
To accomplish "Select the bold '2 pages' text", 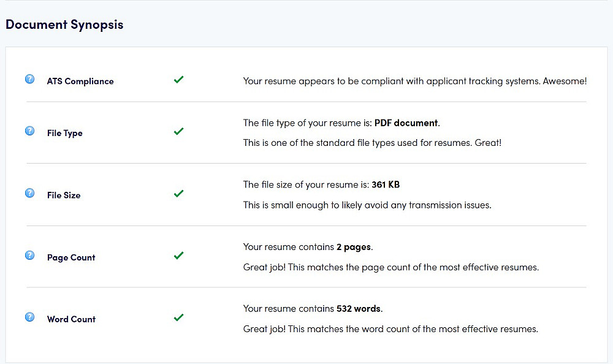I will click(354, 247).
